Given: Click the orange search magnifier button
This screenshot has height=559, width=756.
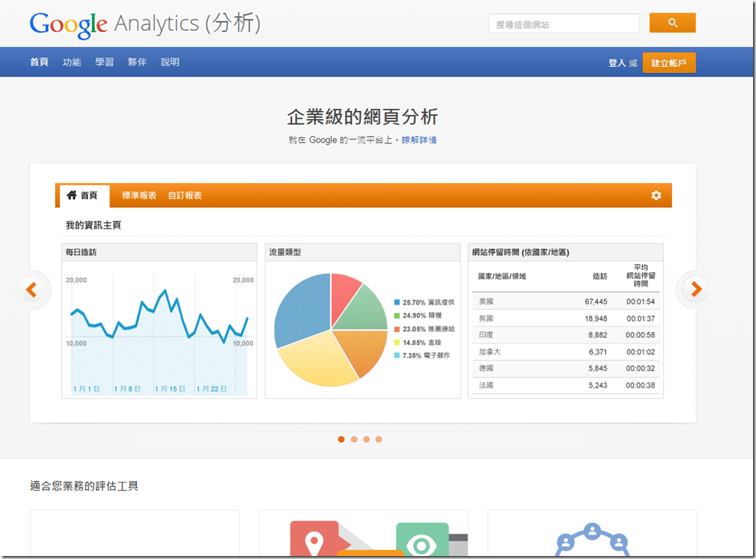Looking at the screenshot, I should 672,23.
